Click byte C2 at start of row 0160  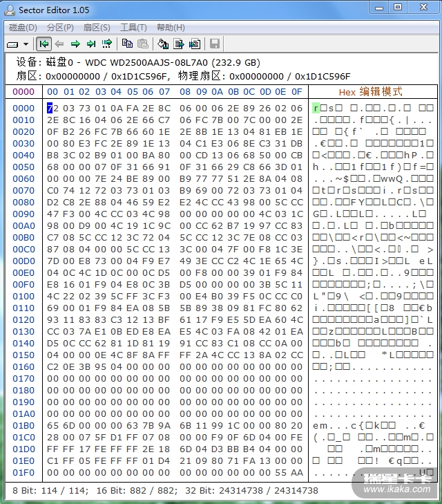pyautogui.click(x=52, y=366)
